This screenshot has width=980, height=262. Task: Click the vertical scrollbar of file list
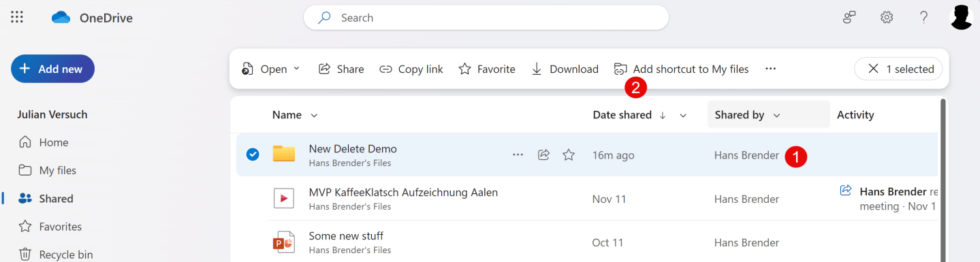pyautogui.click(x=943, y=180)
